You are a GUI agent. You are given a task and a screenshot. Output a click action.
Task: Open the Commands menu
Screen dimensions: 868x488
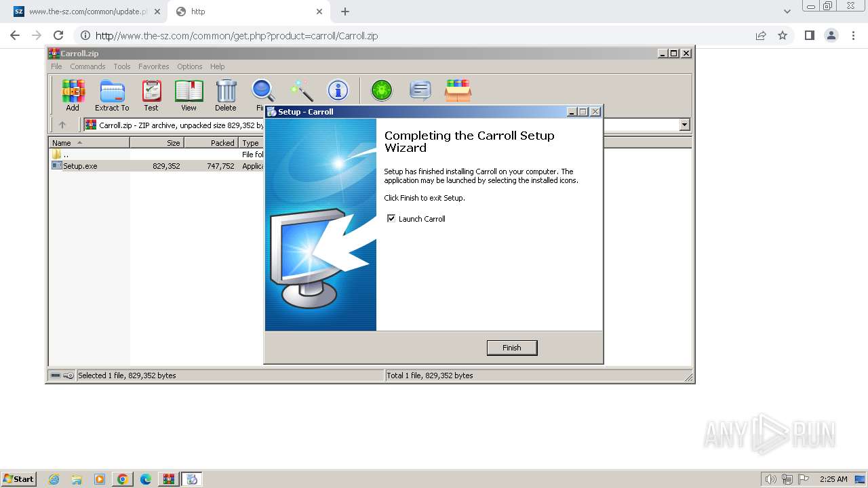coord(87,66)
